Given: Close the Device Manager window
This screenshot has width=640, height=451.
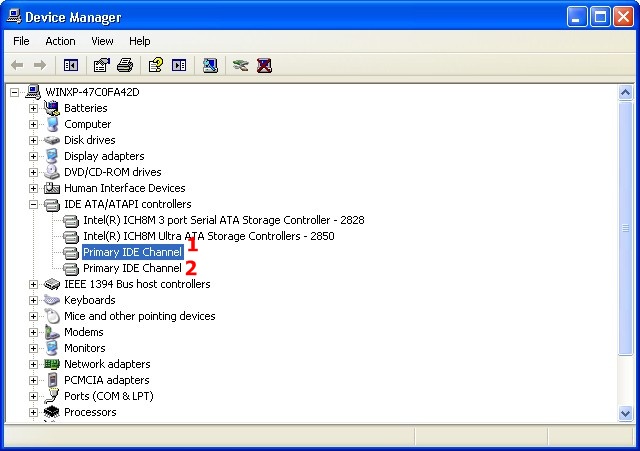Looking at the screenshot, I should (623, 17).
